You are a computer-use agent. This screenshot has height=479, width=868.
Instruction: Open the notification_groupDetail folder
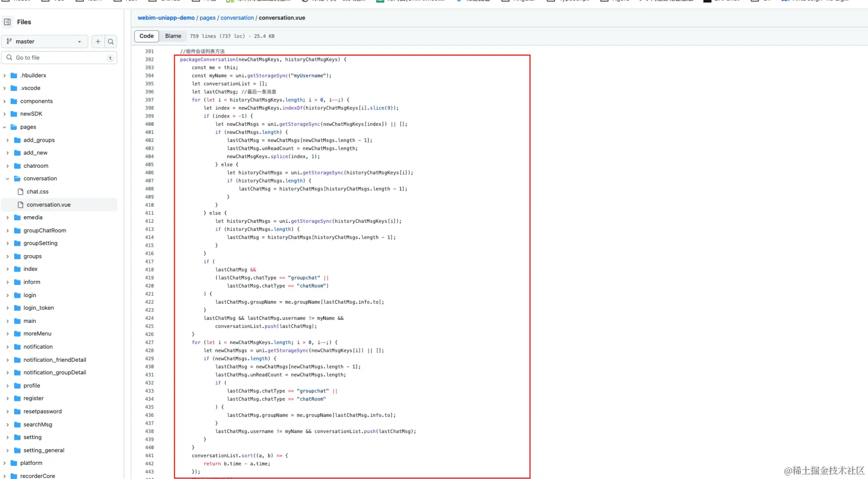point(55,372)
